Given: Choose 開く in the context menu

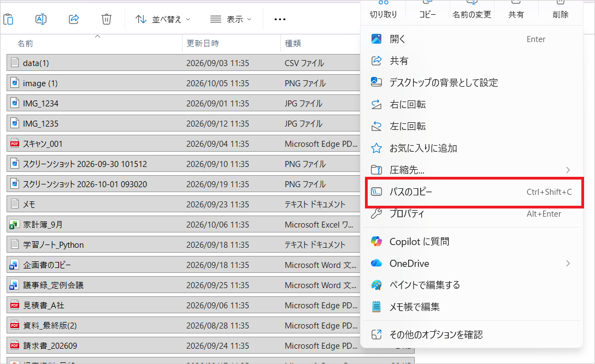Looking at the screenshot, I should pyautogui.click(x=472, y=39).
